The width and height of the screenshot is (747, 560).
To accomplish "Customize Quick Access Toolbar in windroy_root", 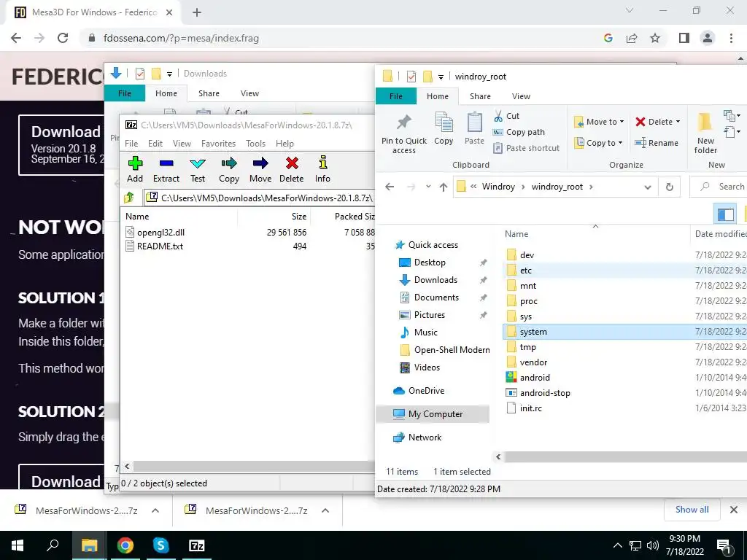I will (x=441, y=77).
